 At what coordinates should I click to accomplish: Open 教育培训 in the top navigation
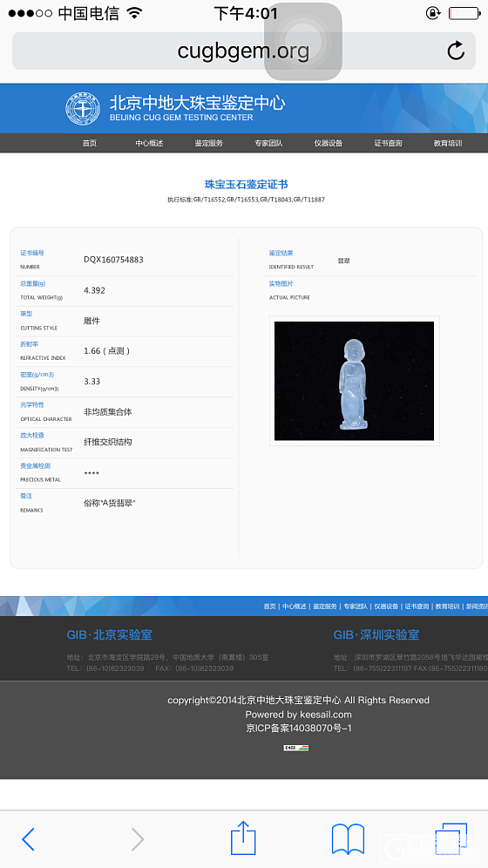point(448,143)
